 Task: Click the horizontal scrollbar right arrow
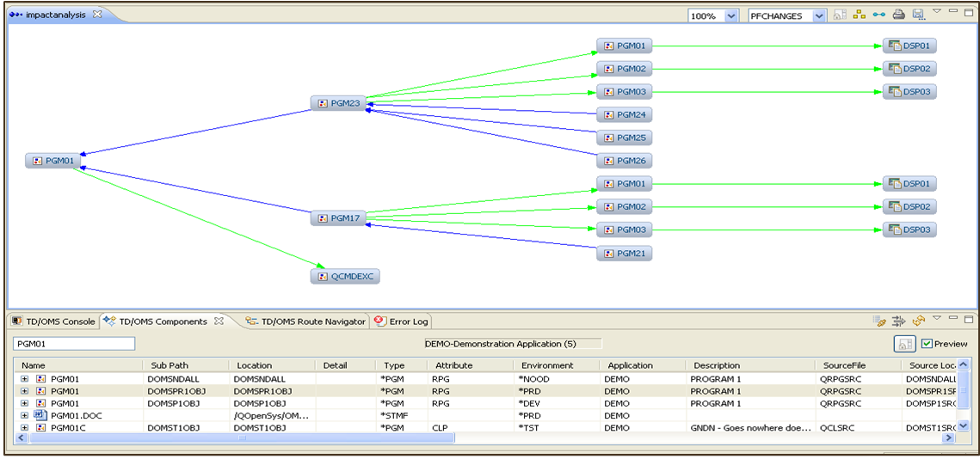point(951,438)
